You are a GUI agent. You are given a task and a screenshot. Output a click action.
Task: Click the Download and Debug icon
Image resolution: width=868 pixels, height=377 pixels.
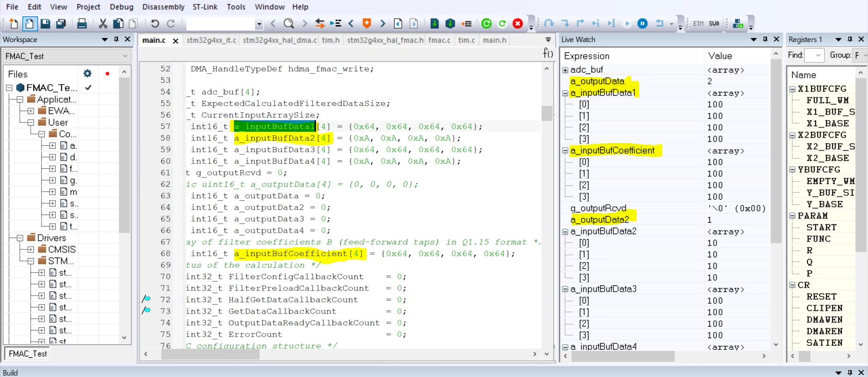(434, 24)
